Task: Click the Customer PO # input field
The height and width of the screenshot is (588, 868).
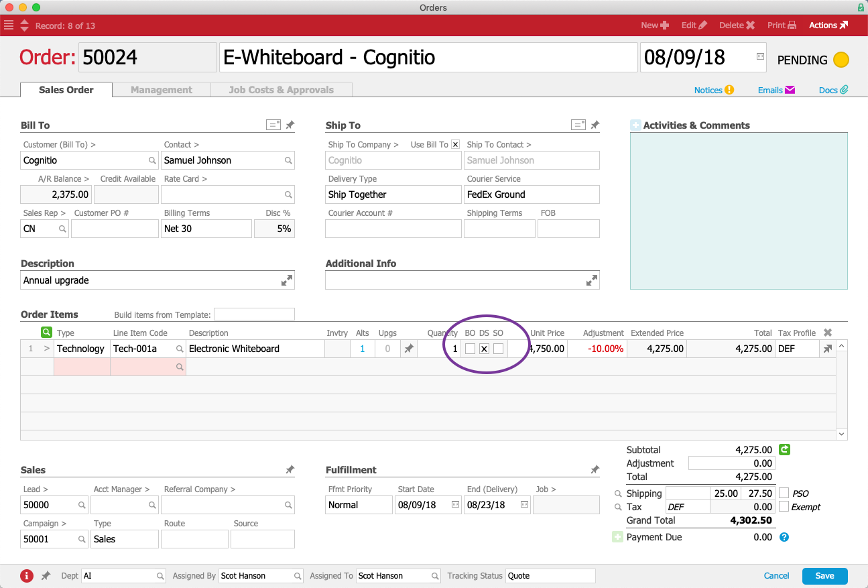Action: [115, 229]
